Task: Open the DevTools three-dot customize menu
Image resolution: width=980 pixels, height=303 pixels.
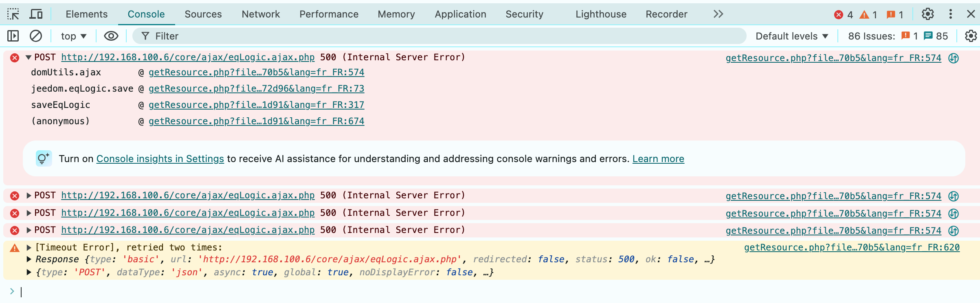Action: click(x=950, y=14)
